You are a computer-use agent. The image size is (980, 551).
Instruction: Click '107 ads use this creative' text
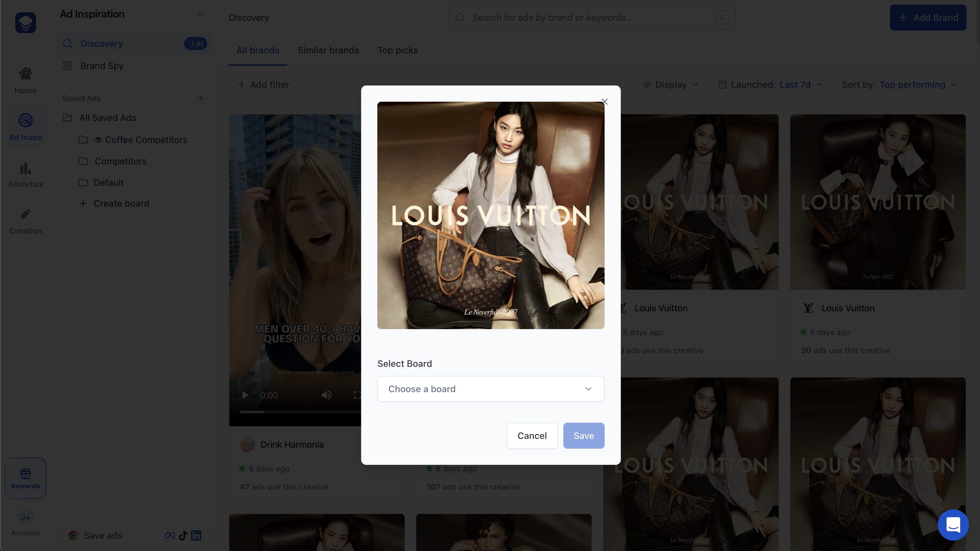pyautogui.click(x=473, y=487)
